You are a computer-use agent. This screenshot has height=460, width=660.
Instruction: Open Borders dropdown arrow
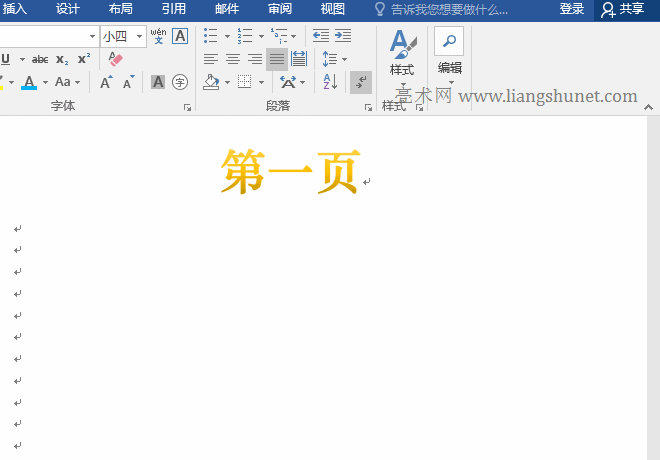(261, 82)
